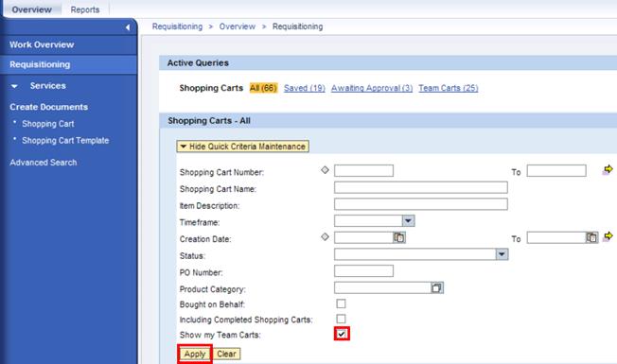Uncheck Show my Team Carts checkbox
This screenshot has height=364, width=617.
point(342,334)
